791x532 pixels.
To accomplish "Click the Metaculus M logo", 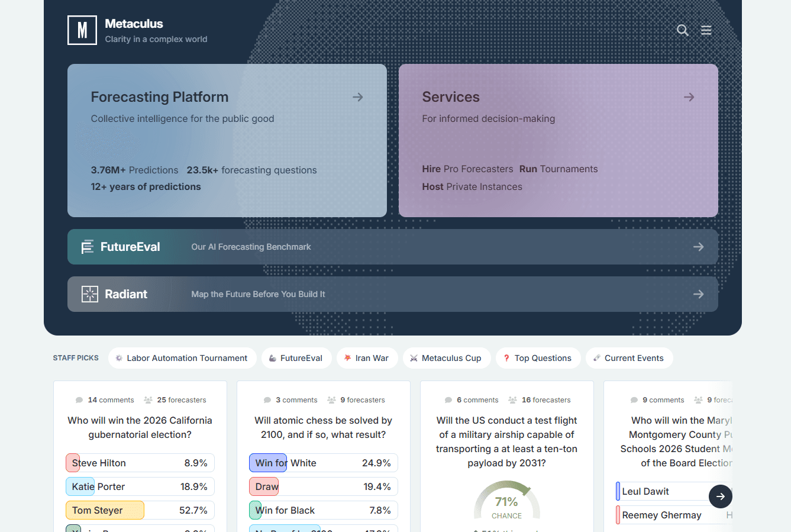I will coord(82,30).
